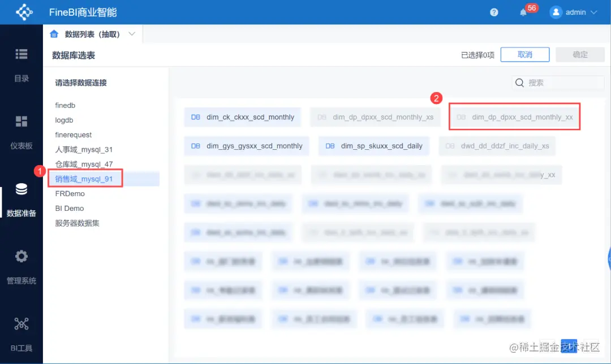This screenshot has height=364, width=611.
Task: Click DB icon of dim_ck_ckxx_scd_monthly
Action: [196, 117]
